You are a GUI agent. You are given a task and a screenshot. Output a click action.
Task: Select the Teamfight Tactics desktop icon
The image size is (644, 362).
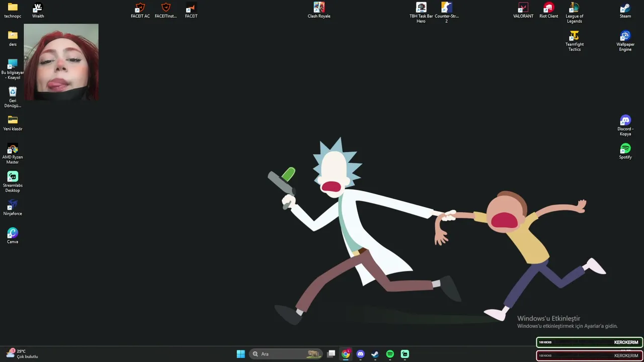[574, 41]
